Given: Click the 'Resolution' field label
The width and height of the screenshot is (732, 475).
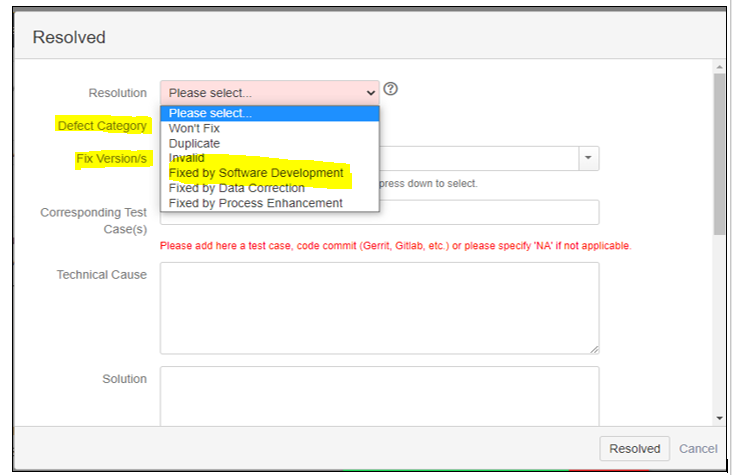Looking at the screenshot, I should point(118,93).
